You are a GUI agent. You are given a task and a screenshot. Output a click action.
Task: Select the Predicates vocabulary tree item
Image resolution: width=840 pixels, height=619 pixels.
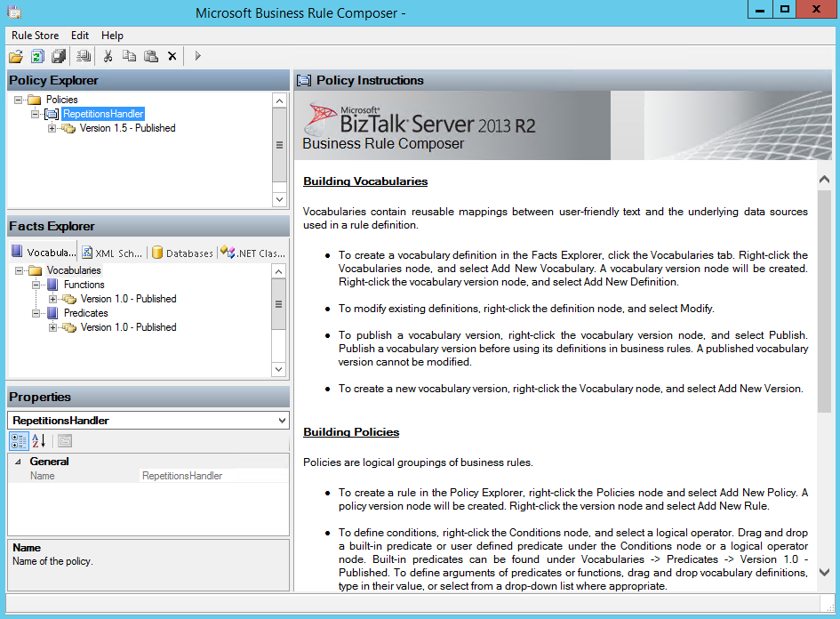coord(85,313)
